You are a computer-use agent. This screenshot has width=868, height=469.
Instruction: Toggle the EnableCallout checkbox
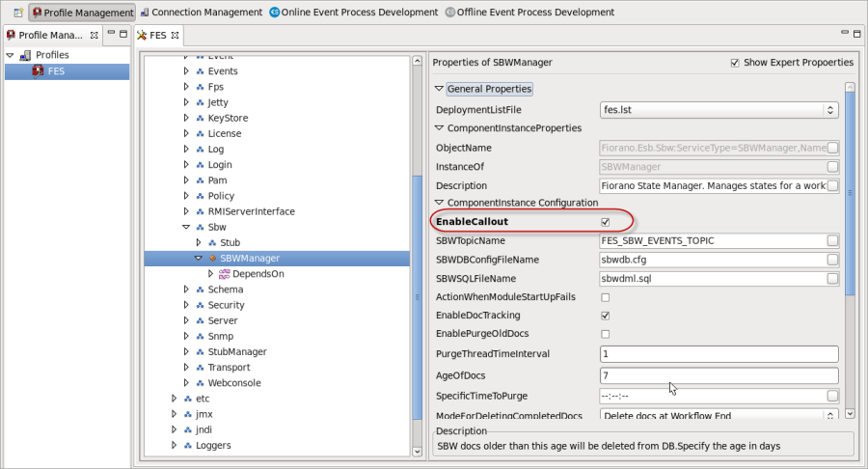pos(606,222)
